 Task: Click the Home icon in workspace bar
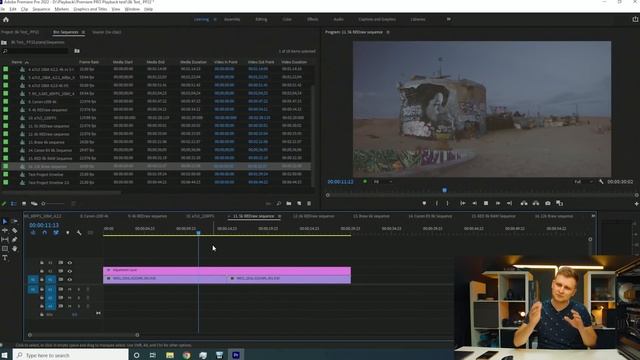point(6,19)
